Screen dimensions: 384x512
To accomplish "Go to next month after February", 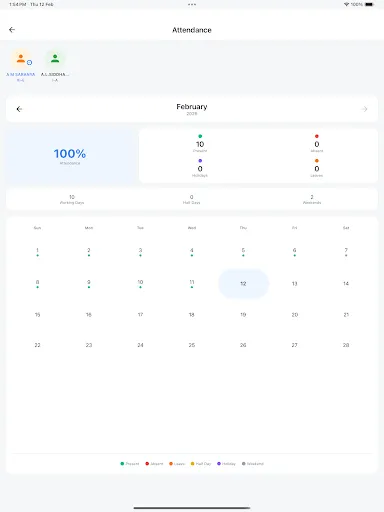I will click(x=365, y=109).
